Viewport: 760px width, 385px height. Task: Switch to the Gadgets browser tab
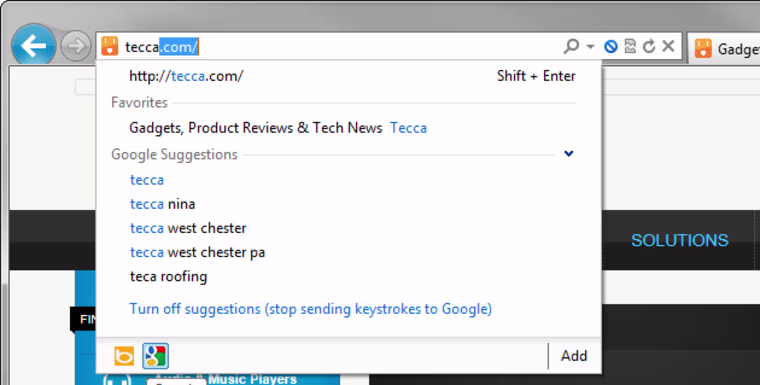(724, 48)
